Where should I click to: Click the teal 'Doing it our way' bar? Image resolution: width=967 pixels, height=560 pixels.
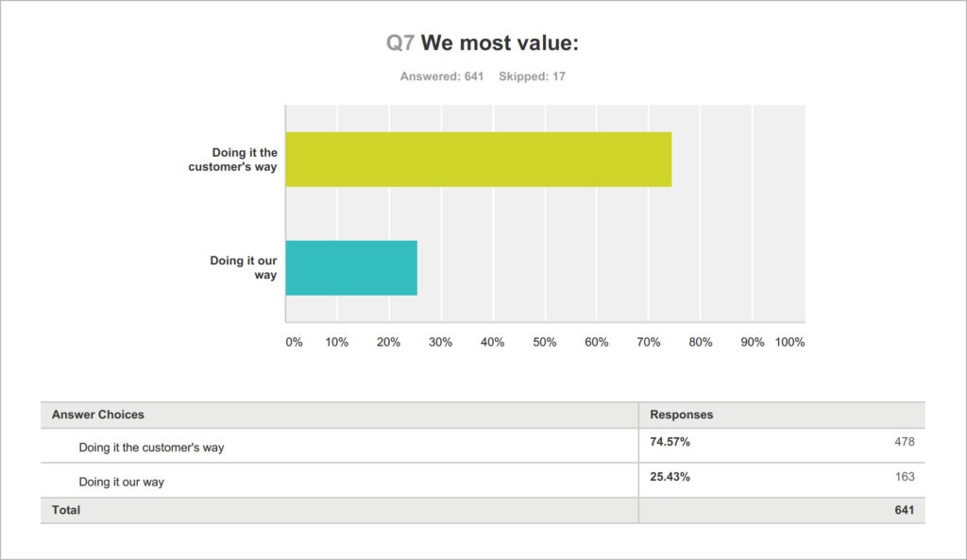[x=351, y=268]
